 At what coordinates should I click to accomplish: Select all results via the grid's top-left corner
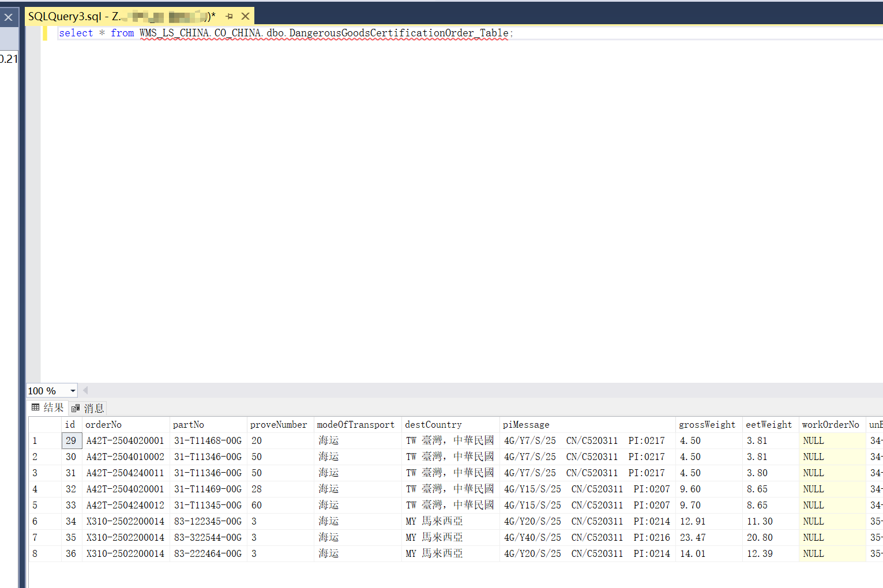[45, 424]
